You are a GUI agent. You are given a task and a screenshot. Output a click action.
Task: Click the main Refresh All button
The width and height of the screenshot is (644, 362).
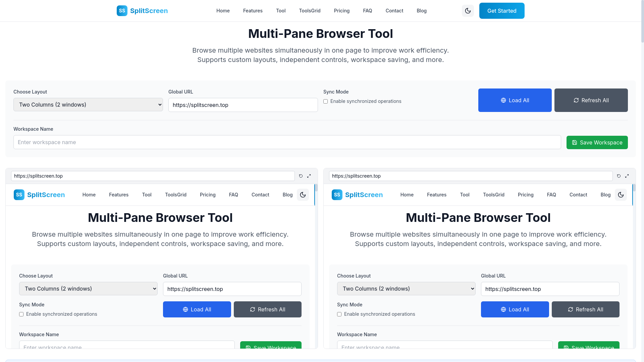(x=591, y=100)
